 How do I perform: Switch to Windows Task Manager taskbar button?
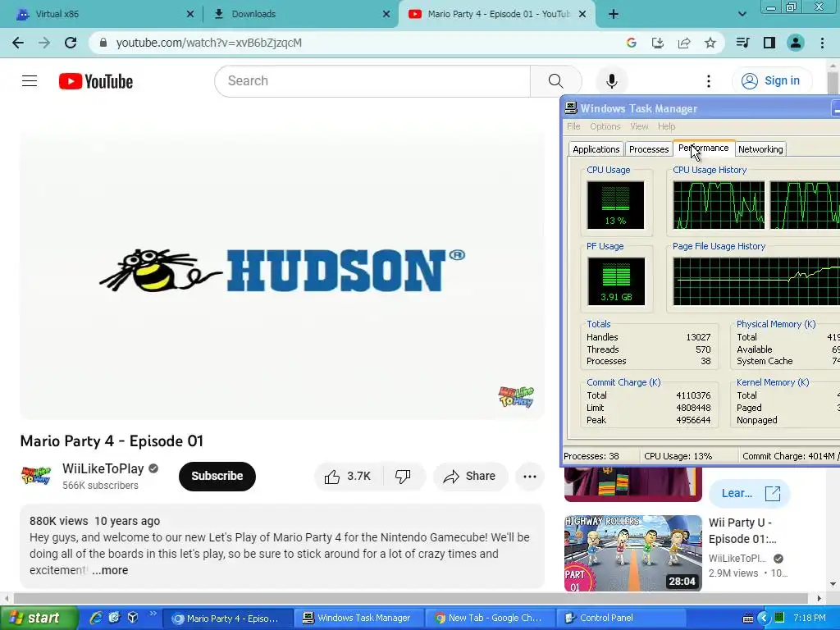[358, 619]
